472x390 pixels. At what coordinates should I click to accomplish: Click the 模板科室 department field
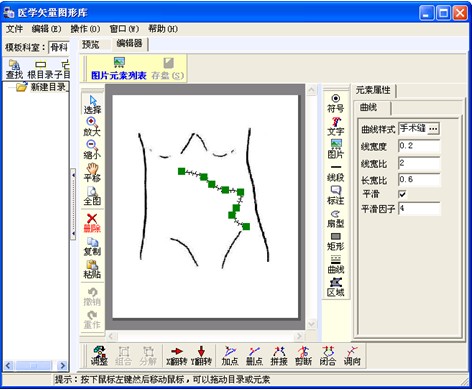click(x=59, y=47)
